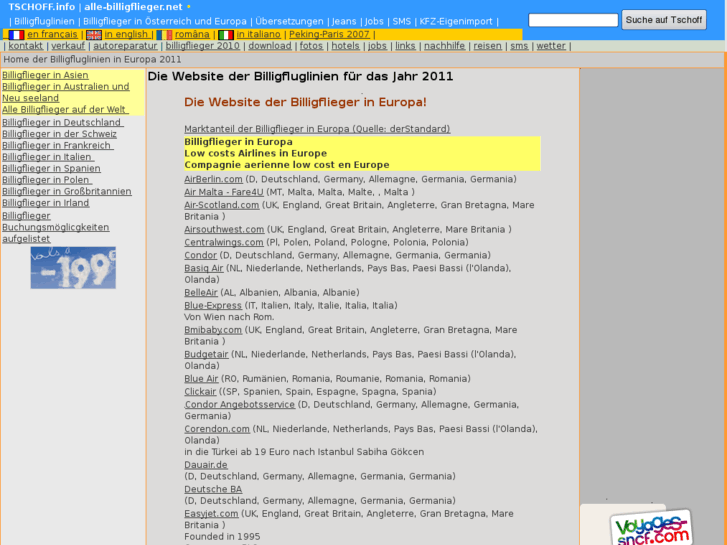Open the nachhilfe menu link

tap(445, 45)
